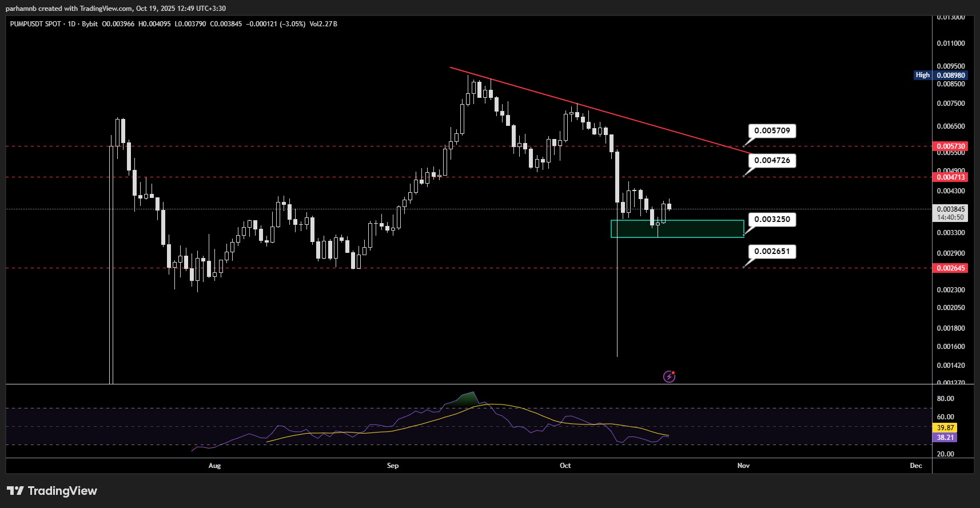
Task: Click the yellow 39.87 RSI value tag
Action: coord(945,428)
